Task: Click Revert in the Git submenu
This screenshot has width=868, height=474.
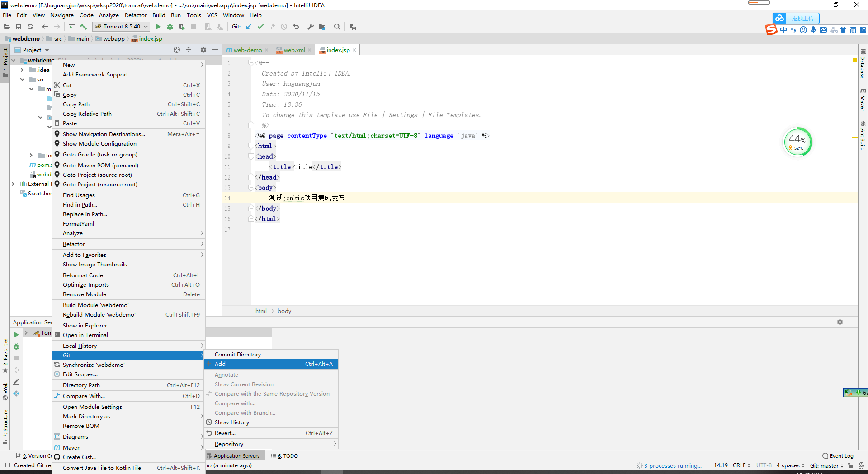Action: 271,433
